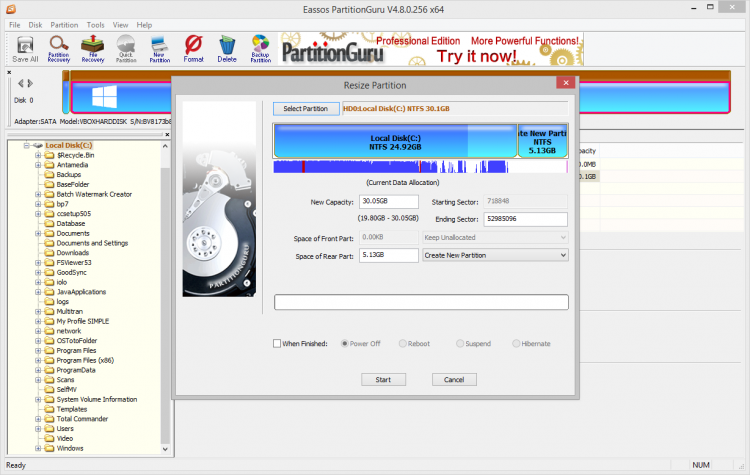The width and height of the screenshot is (750, 475).
Task: Click the $Recycle.Bin folder icon
Action: click(x=49, y=155)
